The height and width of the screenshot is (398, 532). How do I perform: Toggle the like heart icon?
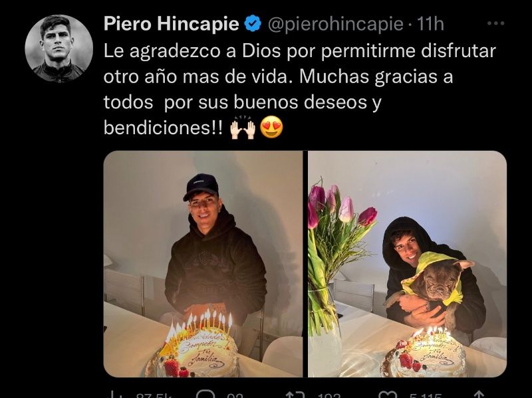[x=388, y=395]
